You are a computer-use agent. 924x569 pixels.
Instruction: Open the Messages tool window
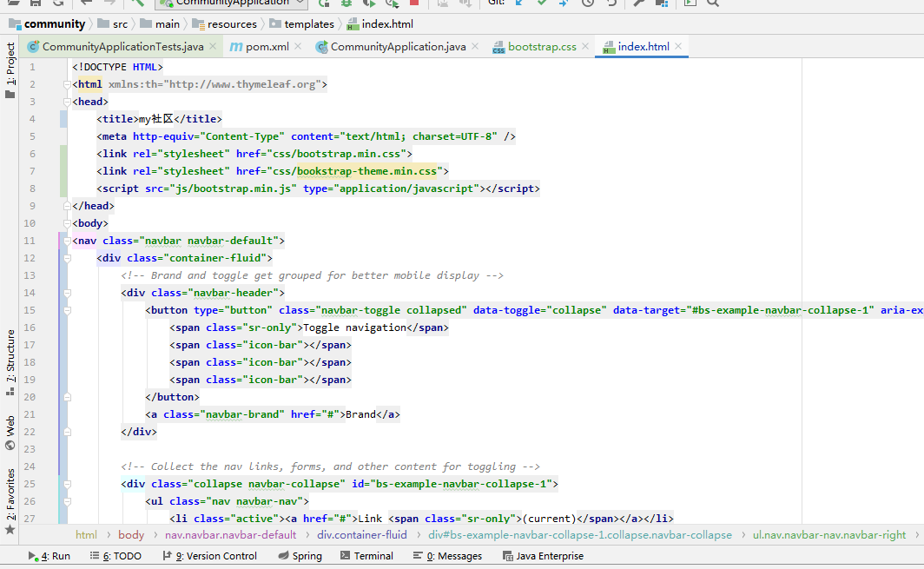tap(447, 556)
